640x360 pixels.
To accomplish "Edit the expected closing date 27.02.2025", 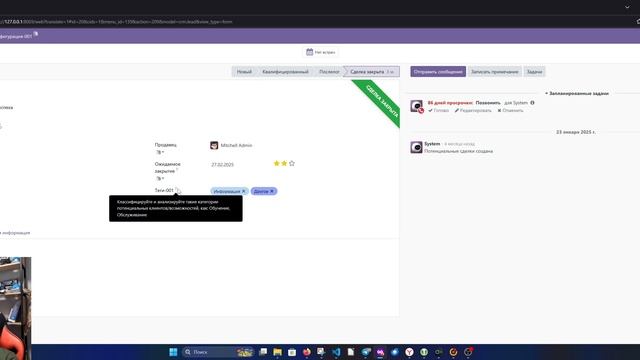I will pos(222,165).
